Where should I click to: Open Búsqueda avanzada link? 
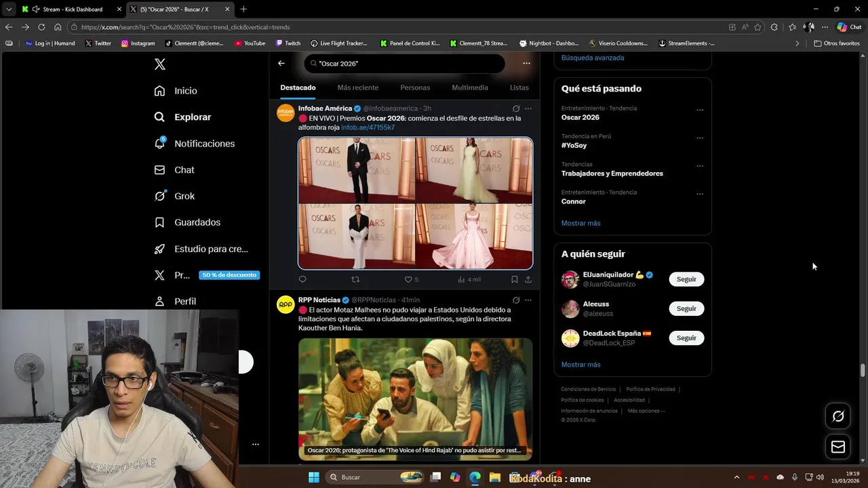point(593,58)
